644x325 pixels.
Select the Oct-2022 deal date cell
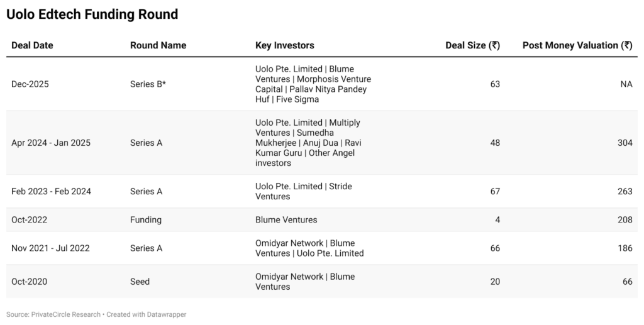click(29, 220)
